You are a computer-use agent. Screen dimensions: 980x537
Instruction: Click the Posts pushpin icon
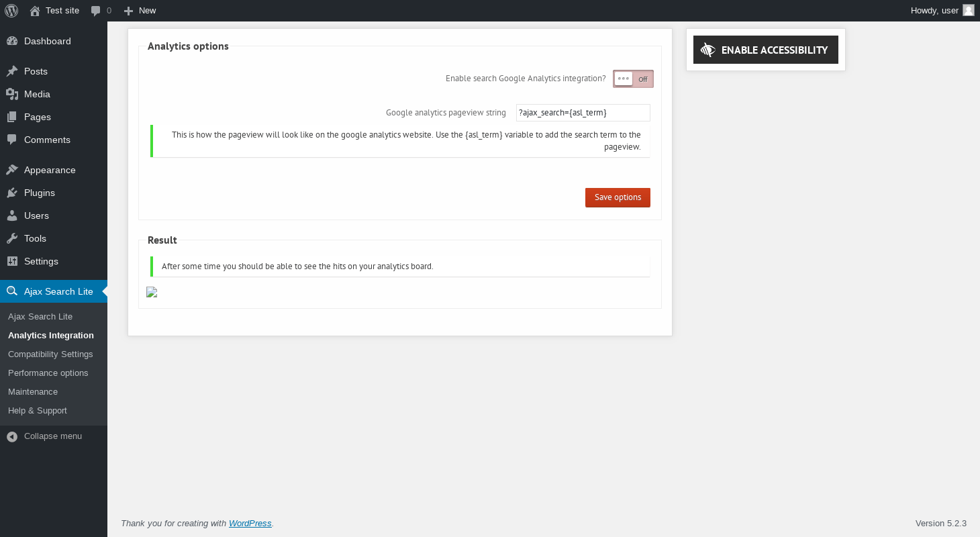pyautogui.click(x=12, y=71)
